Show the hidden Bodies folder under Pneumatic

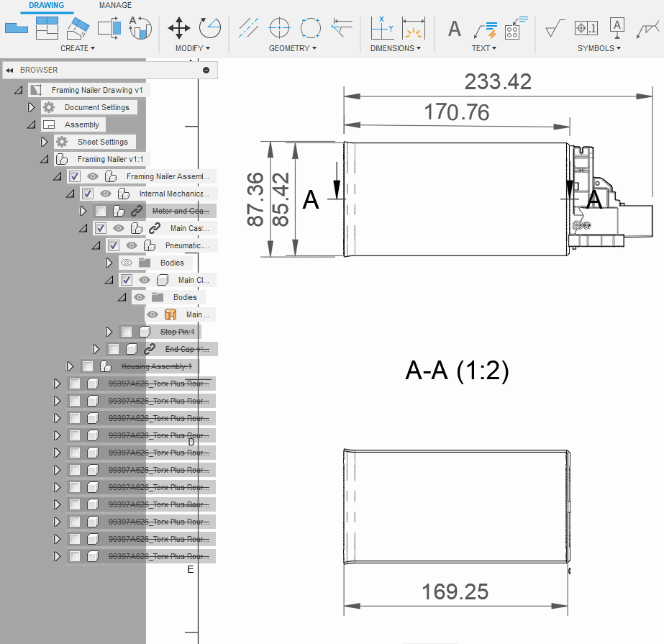[x=126, y=263]
